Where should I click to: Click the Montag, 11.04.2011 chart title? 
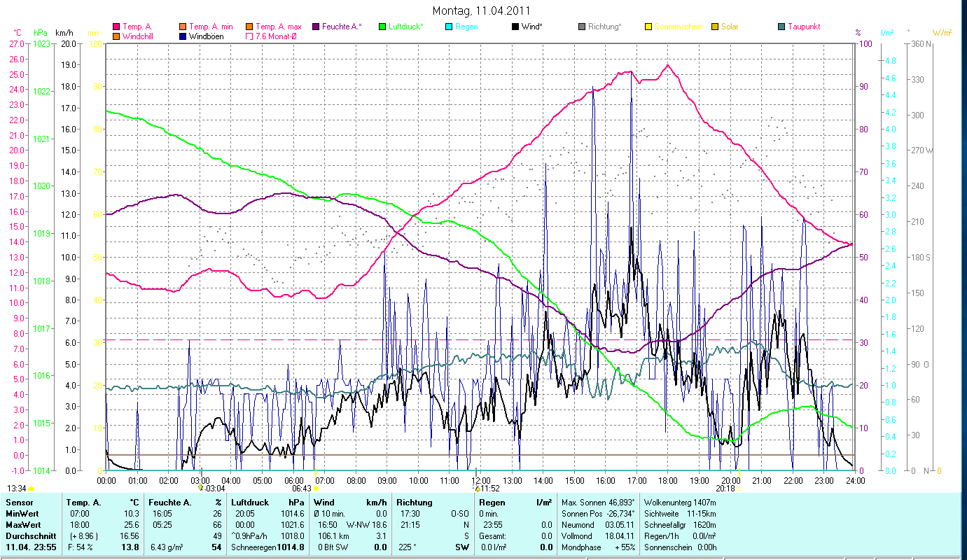pos(481,10)
